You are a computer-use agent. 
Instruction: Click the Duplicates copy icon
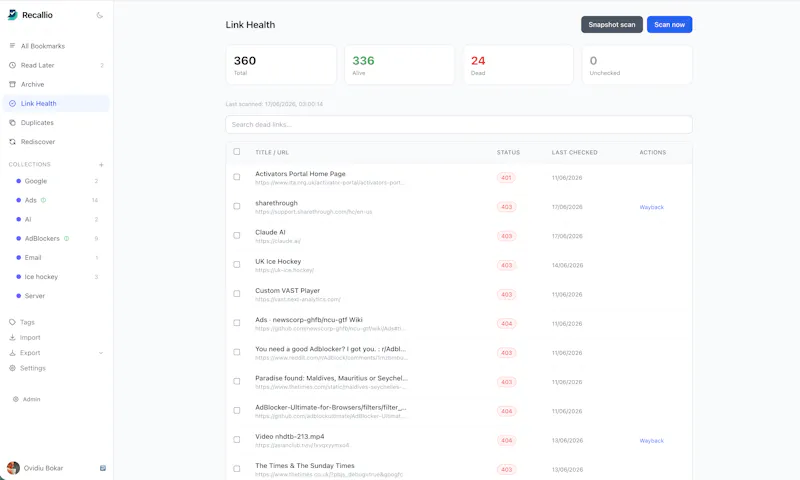point(12,122)
